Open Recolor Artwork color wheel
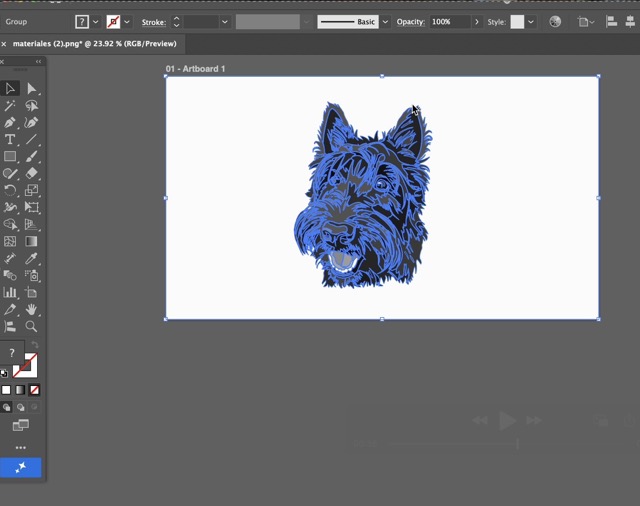640x506 pixels. coord(555,22)
